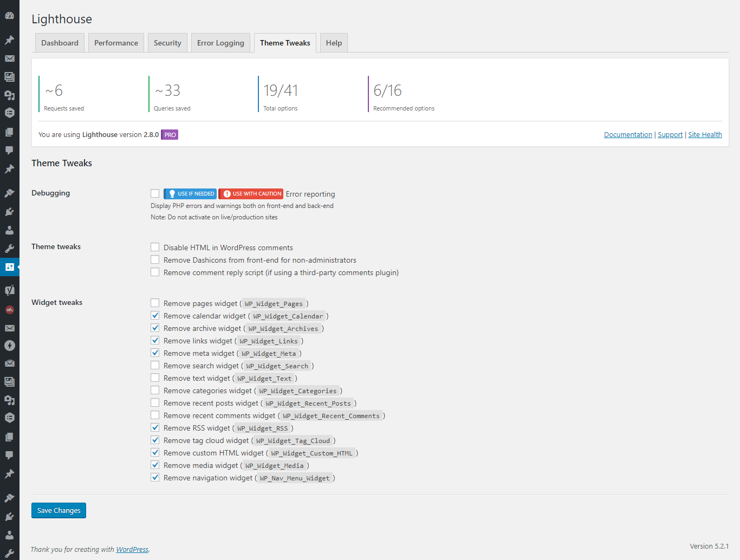The width and height of the screenshot is (740, 560).
Task: Click the Theme Tweaks tab
Action: pyautogui.click(x=285, y=43)
